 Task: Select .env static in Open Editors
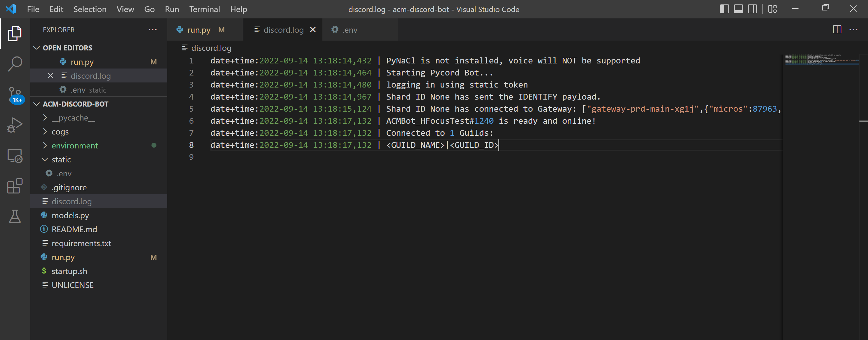pos(99,90)
